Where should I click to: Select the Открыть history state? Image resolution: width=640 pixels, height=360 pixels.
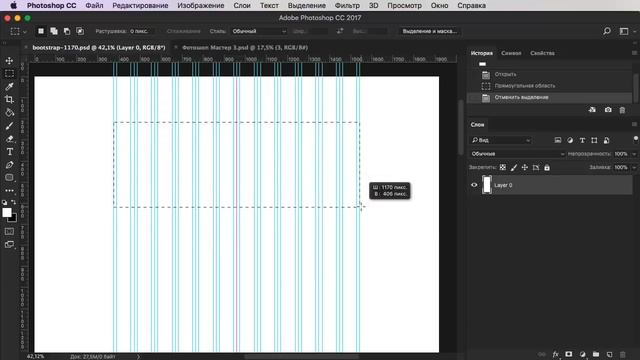(549, 74)
